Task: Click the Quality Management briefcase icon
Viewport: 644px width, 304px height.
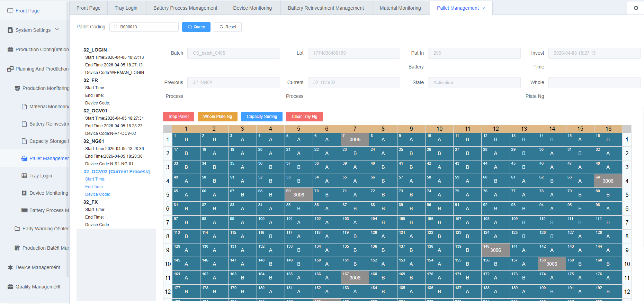Action: click(10, 287)
